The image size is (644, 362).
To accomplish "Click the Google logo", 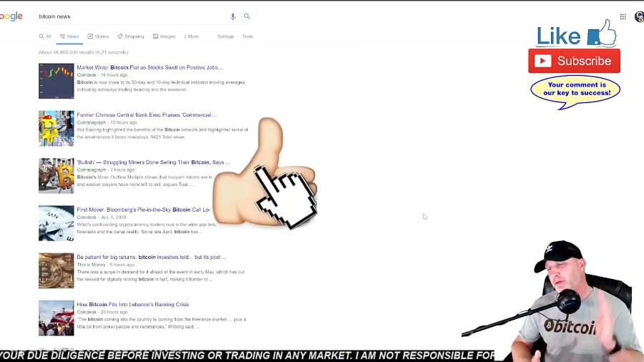I will (11, 16).
